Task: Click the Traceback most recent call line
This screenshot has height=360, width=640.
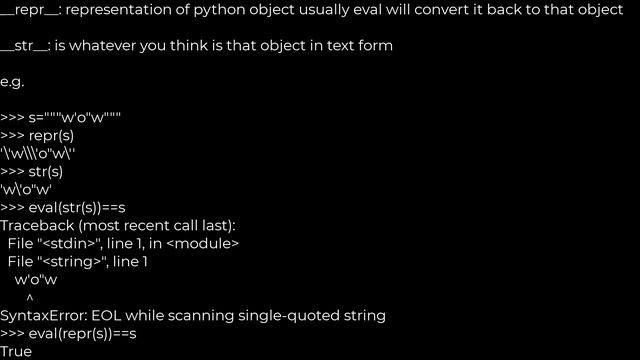Action: pos(118,226)
